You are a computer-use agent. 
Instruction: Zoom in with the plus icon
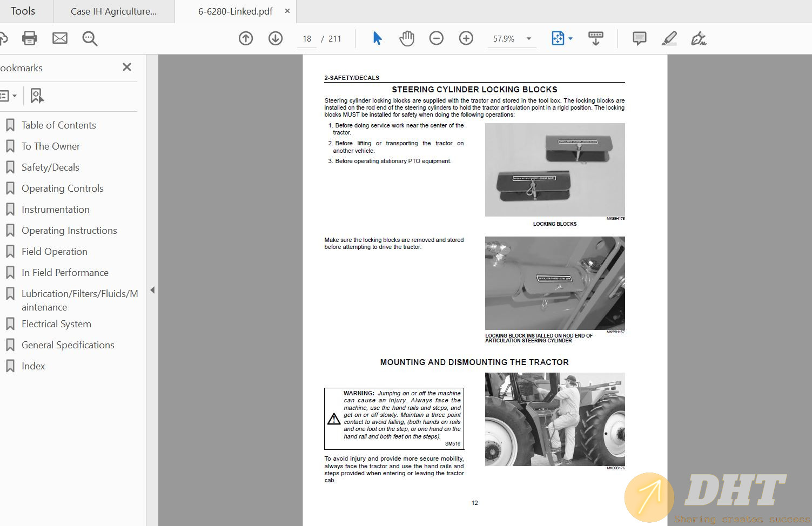pos(466,38)
